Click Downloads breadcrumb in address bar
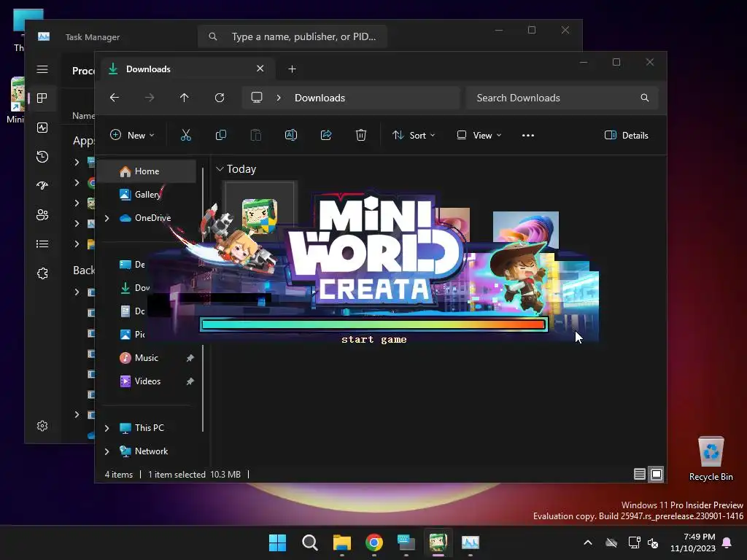This screenshot has width=747, height=560. (320, 98)
